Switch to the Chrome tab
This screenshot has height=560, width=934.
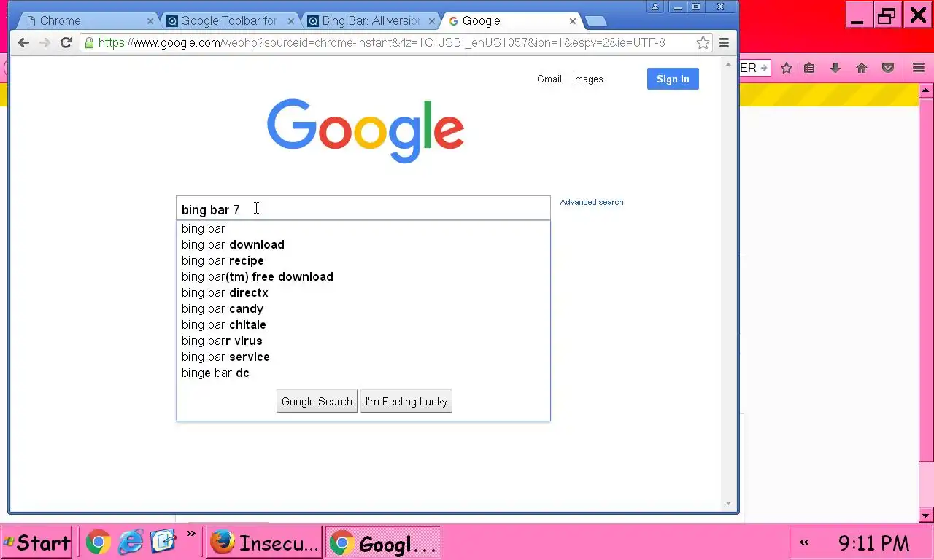(x=87, y=21)
